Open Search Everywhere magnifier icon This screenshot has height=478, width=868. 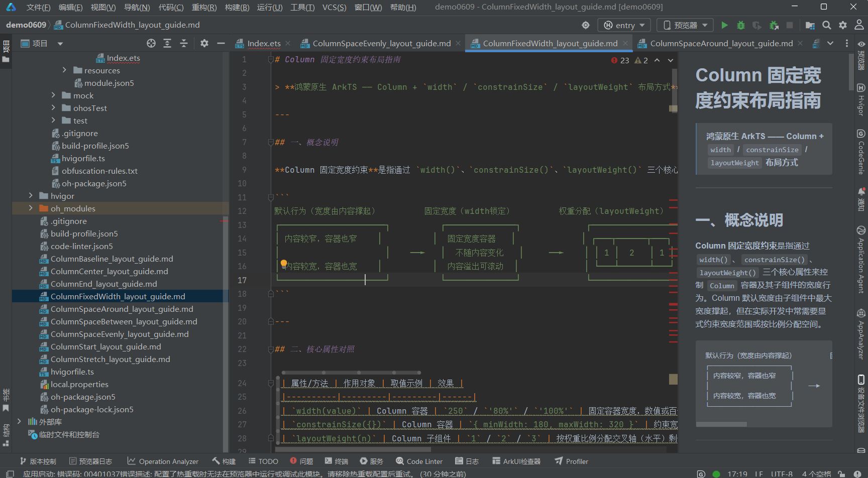827,25
